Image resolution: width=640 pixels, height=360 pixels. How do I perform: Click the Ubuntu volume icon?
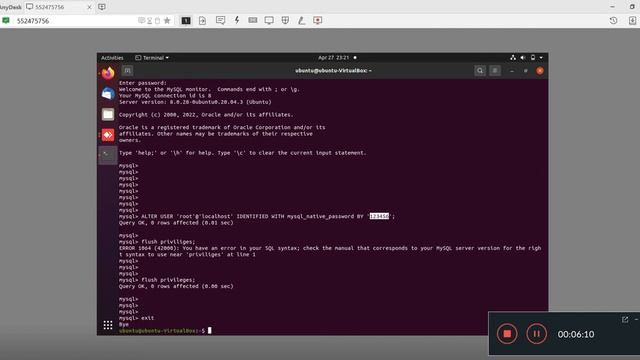tap(523, 58)
